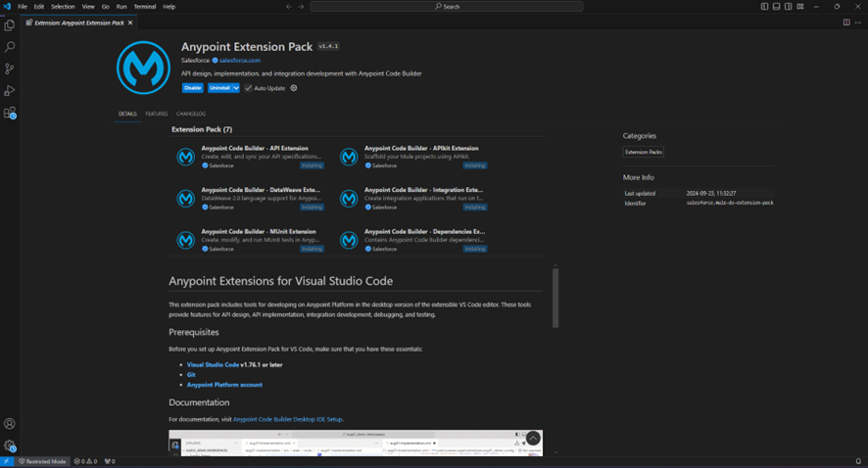Expand the Uninstall dropdown arrow

click(236, 88)
